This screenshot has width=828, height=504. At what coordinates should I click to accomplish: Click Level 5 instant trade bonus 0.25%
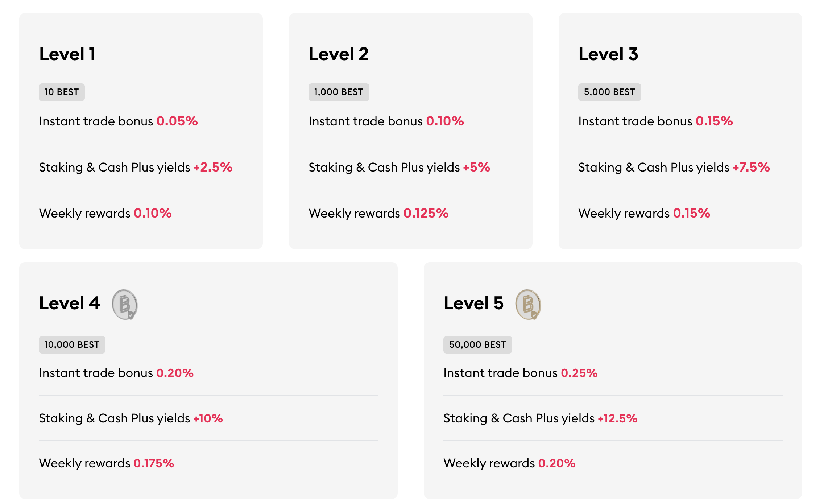579,373
